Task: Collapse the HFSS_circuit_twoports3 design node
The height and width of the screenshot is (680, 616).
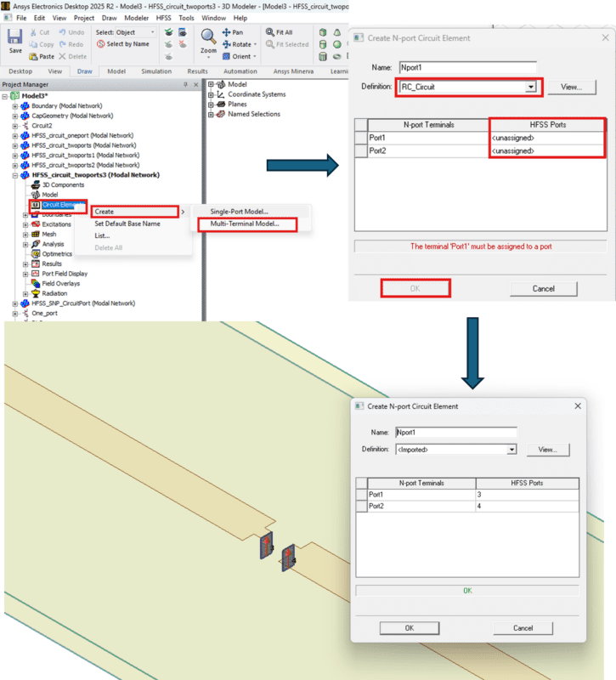Action: click(x=15, y=175)
